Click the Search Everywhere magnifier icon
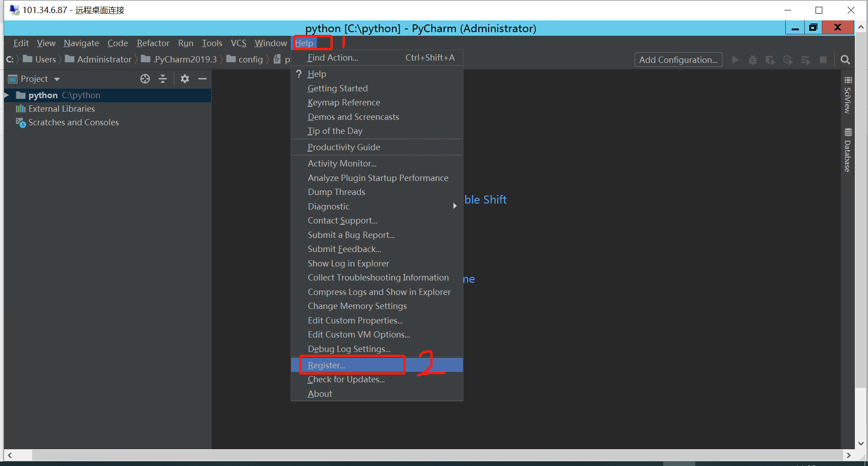Image resolution: width=868 pixels, height=466 pixels. [845, 60]
